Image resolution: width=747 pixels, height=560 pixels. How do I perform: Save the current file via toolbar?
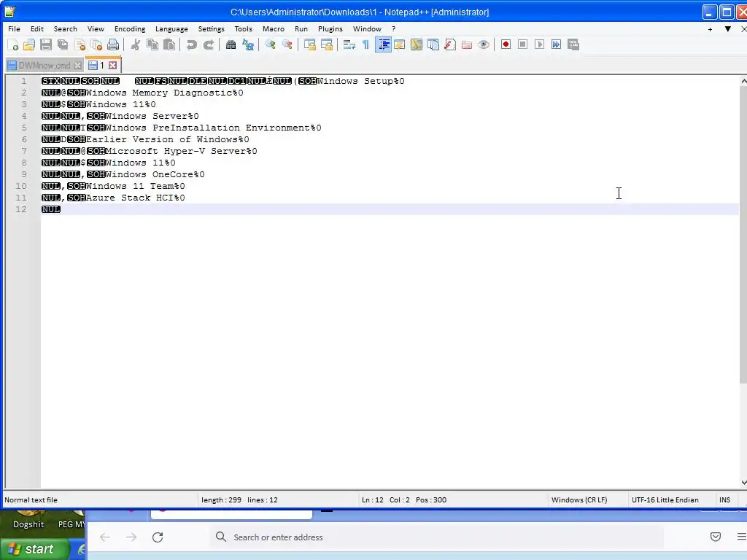tap(46, 44)
